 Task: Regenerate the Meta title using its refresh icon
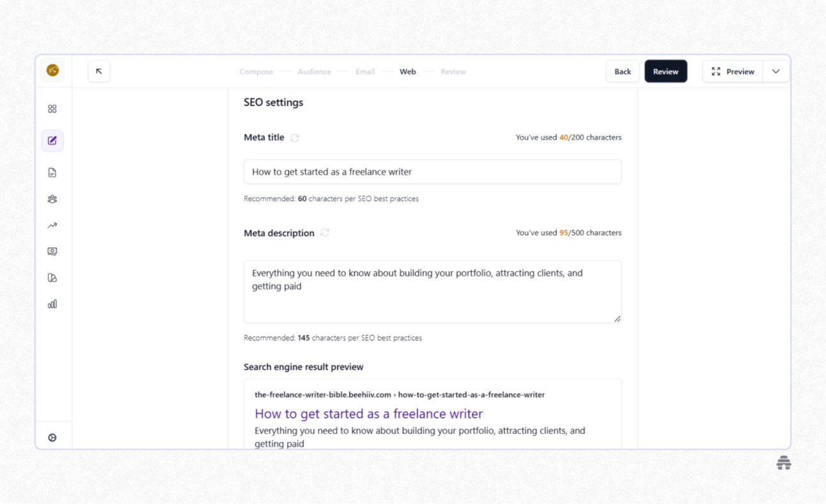coord(294,137)
